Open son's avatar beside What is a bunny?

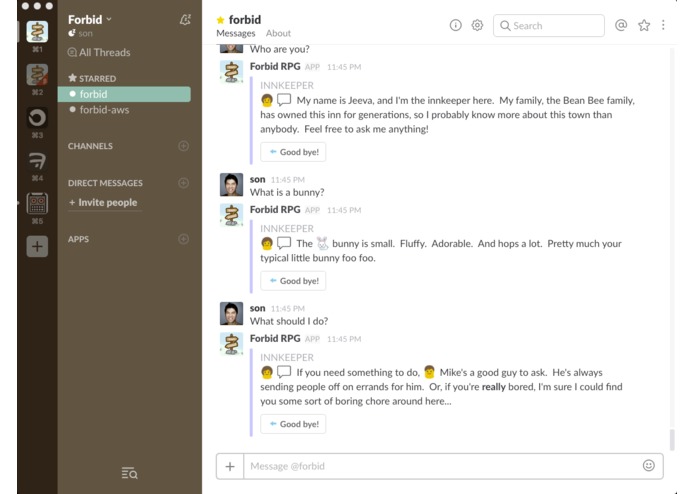(231, 185)
